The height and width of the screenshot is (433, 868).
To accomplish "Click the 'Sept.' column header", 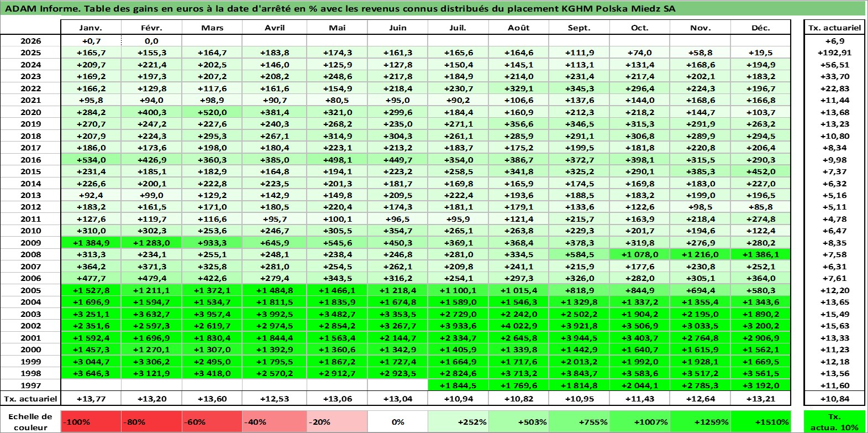I will (579, 28).
